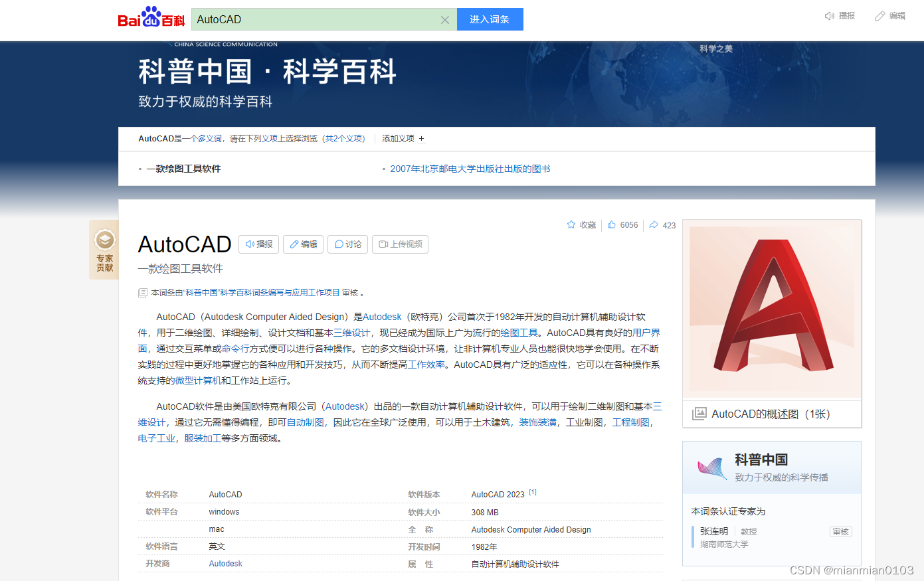Open the 电子工业 link
This screenshot has height=581, width=924.
[x=157, y=439]
